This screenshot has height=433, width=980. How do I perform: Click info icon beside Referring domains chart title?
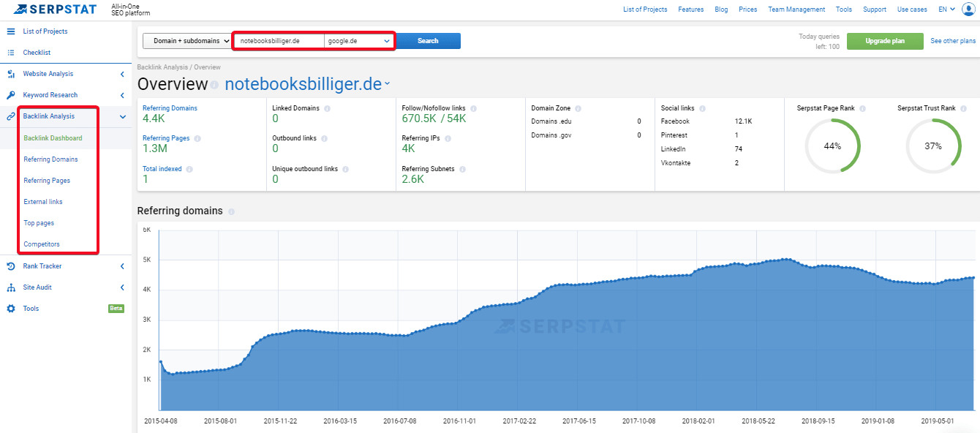click(x=231, y=211)
